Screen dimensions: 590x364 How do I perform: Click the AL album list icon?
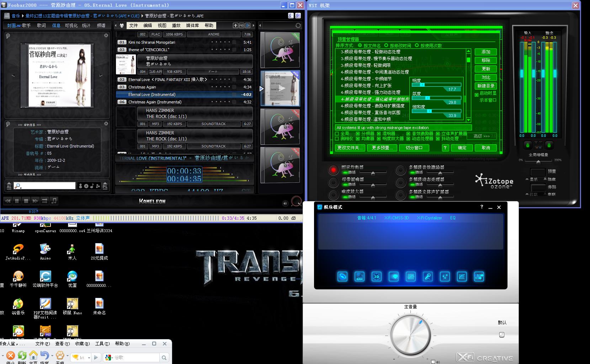click(x=9, y=186)
